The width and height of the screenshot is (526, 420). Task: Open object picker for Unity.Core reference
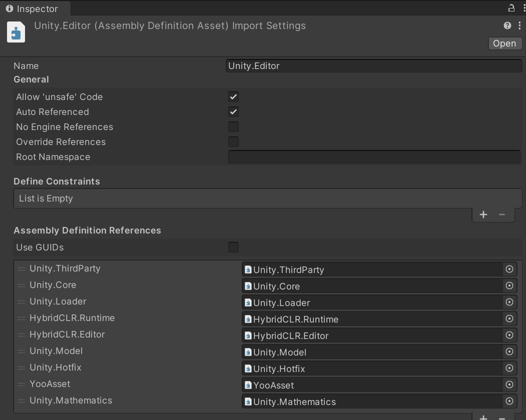coord(509,285)
